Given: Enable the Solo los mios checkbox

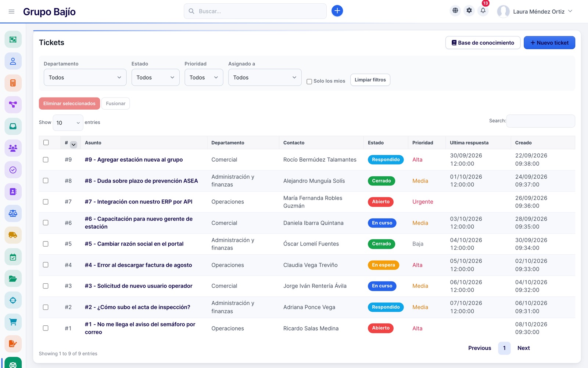Looking at the screenshot, I should (x=309, y=81).
